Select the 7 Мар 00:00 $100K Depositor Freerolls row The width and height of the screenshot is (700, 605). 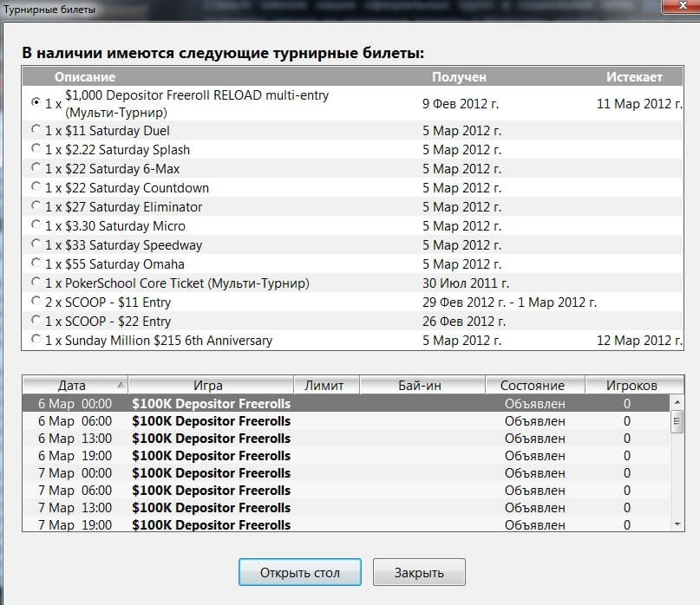[x=346, y=473]
